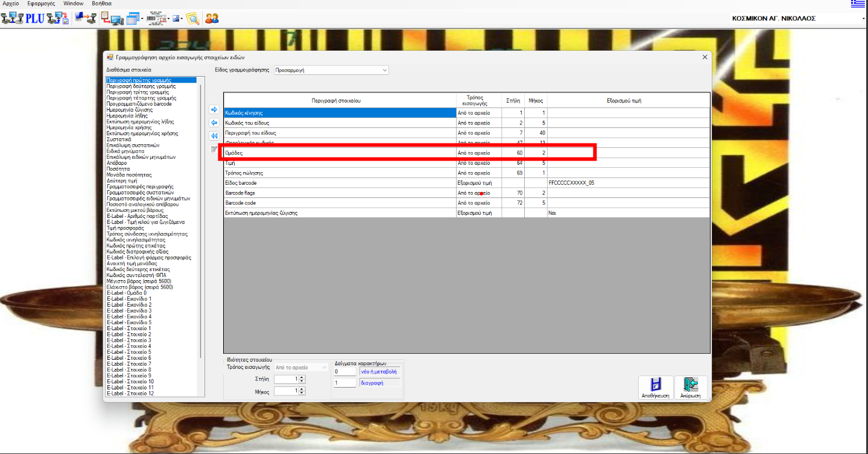Click the Αποθήκευση save button
The width and height of the screenshot is (868, 454).
656,388
